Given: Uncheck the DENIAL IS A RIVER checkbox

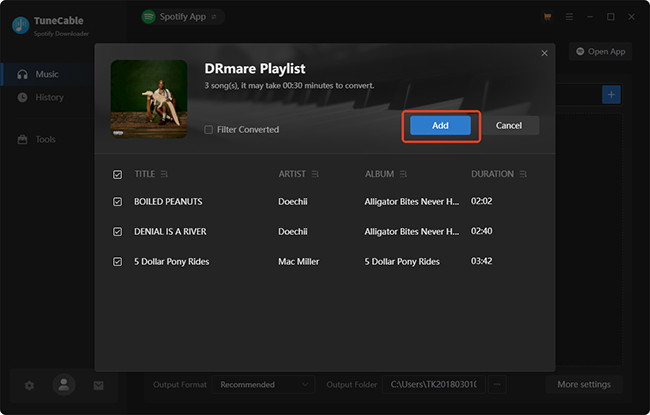Looking at the screenshot, I should 118,231.
